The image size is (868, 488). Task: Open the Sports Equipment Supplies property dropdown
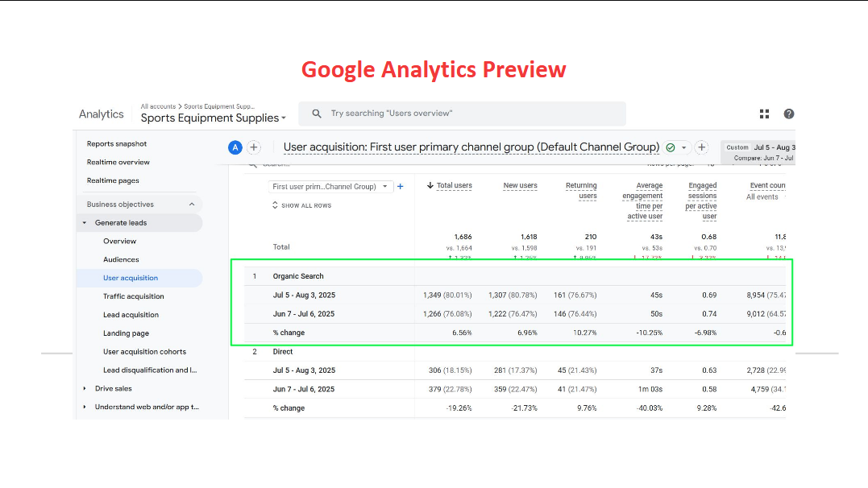coord(213,118)
